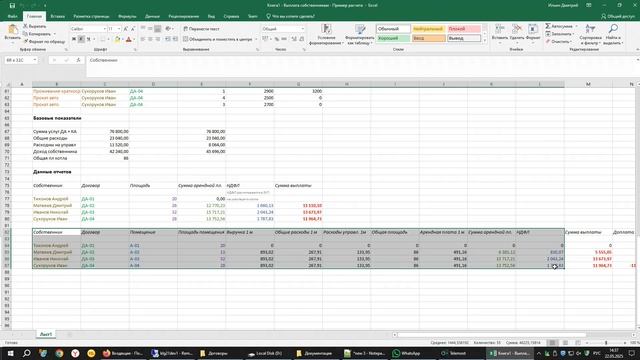Click the Save icon in quick access

12,5
